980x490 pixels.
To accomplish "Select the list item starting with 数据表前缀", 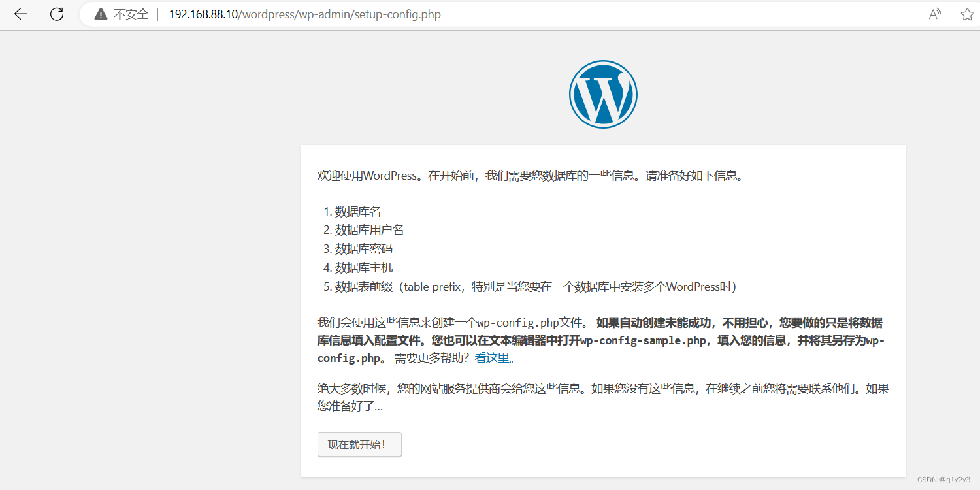I will [536, 287].
